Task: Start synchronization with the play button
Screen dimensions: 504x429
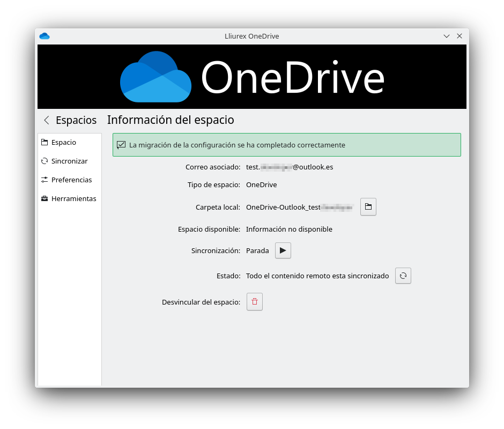Action: [283, 251]
